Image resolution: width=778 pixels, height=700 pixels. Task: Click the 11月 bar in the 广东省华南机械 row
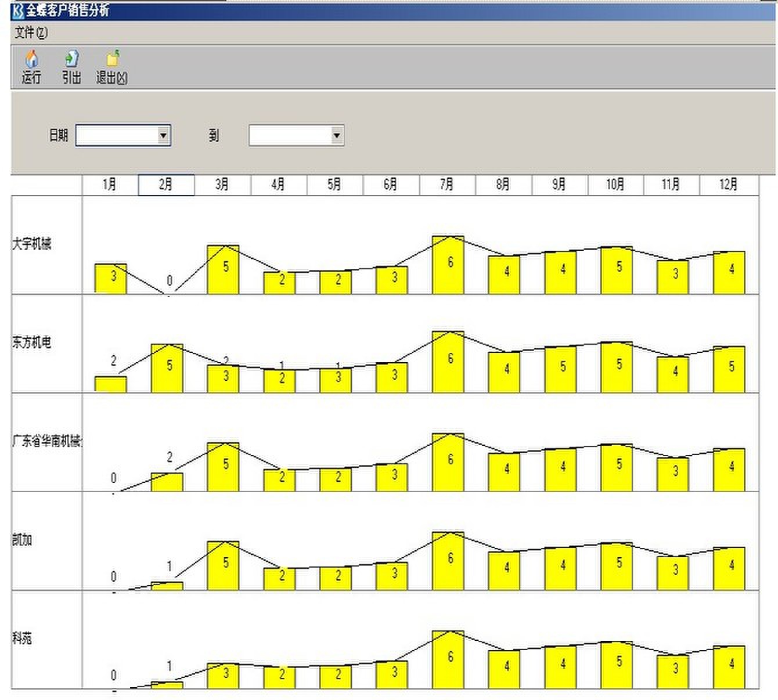point(673,474)
